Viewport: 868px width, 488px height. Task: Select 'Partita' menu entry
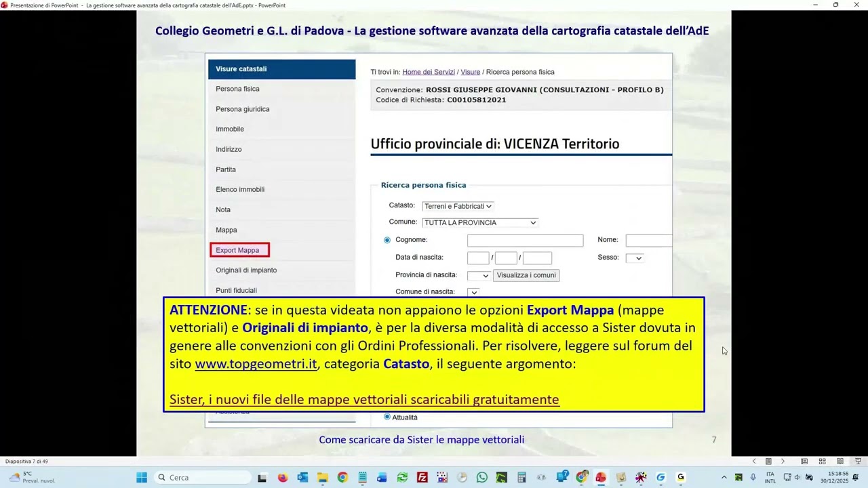pos(226,169)
